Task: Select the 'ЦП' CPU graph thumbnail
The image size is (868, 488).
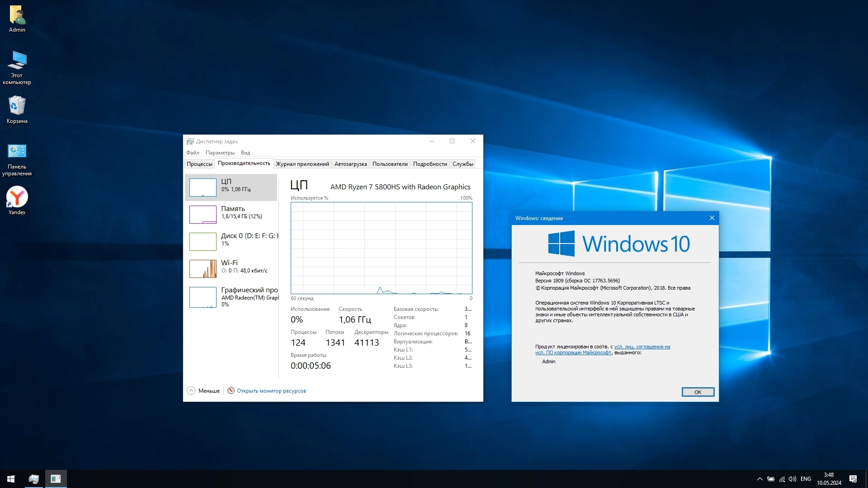Action: point(203,188)
